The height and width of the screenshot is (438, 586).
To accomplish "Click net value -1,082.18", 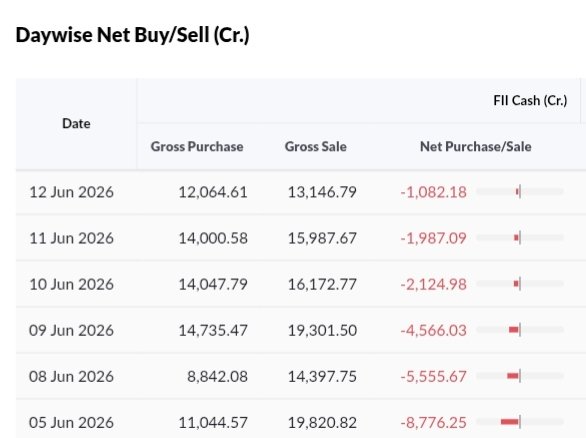I will [x=434, y=192].
